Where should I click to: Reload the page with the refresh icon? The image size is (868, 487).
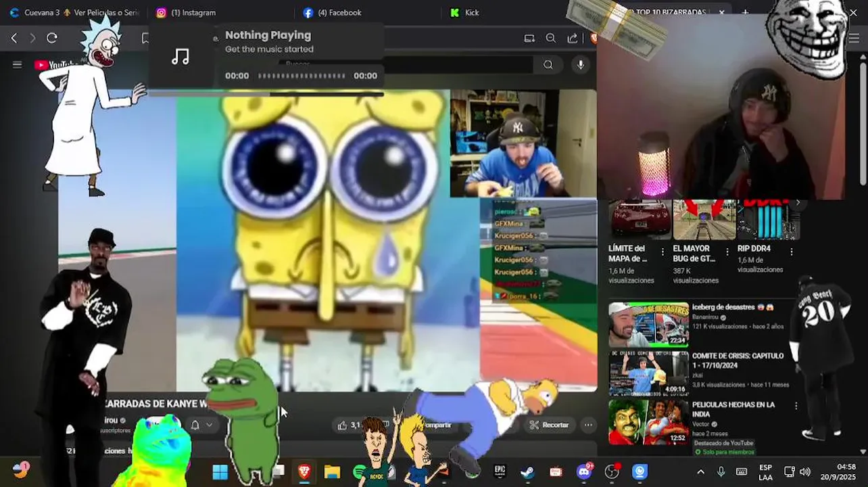coord(52,38)
